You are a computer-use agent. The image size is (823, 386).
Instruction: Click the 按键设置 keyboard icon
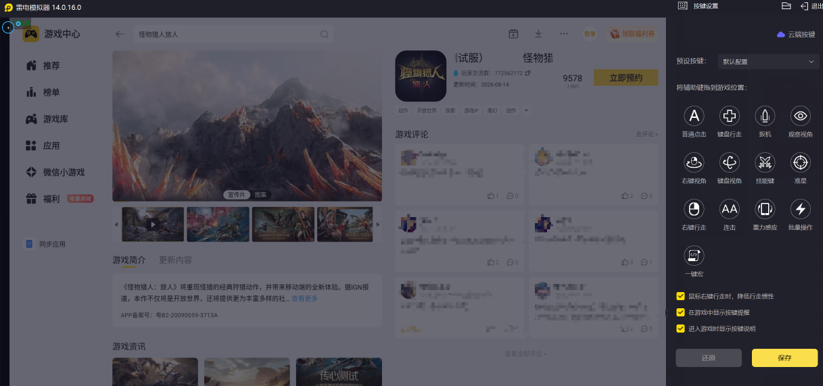tap(682, 6)
